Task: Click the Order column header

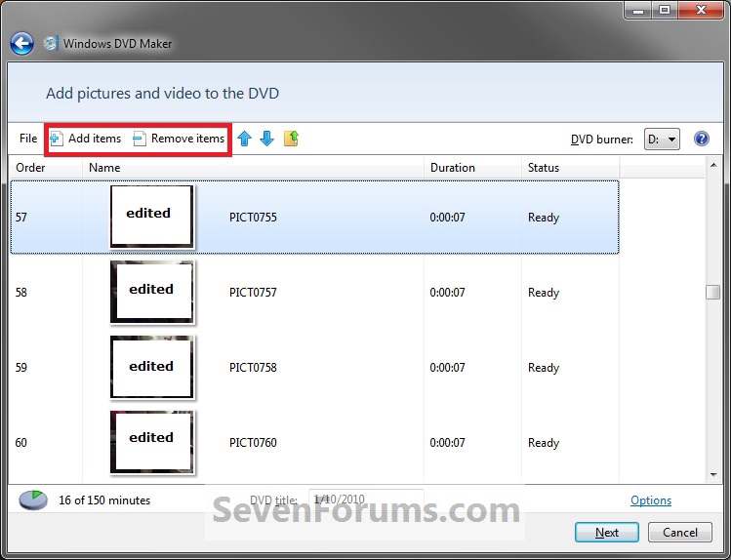Action: [x=46, y=168]
